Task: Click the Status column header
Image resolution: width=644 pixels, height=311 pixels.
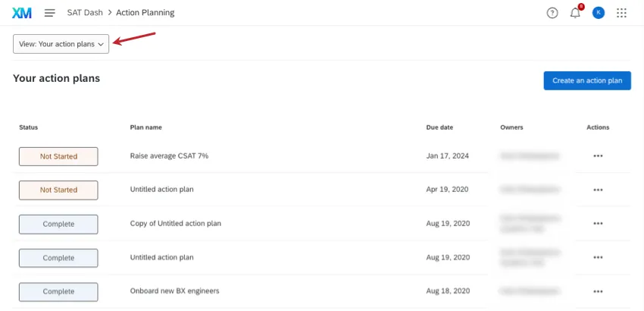Action: [29, 127]
